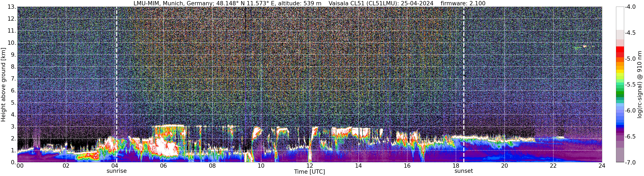Click the 'sunrise' label below the axis
Screen dimensions: 644x176
[x=116, y=171]
